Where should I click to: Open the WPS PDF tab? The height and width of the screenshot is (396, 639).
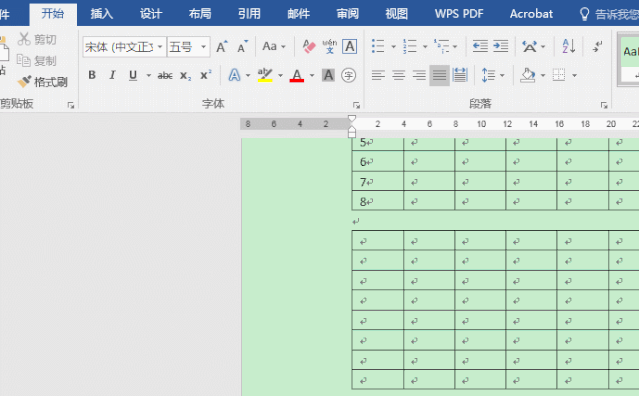(x=459, y=14)
